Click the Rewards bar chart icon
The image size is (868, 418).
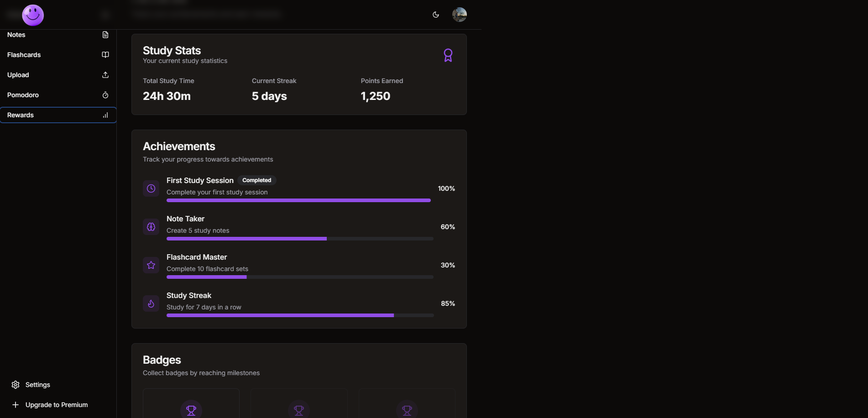click(105, 115)
